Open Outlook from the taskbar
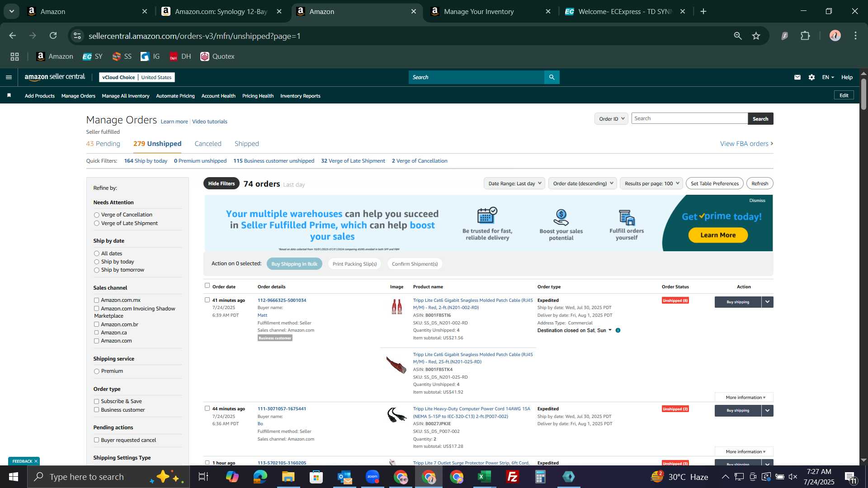868x488 pixels. pos(344,477)
